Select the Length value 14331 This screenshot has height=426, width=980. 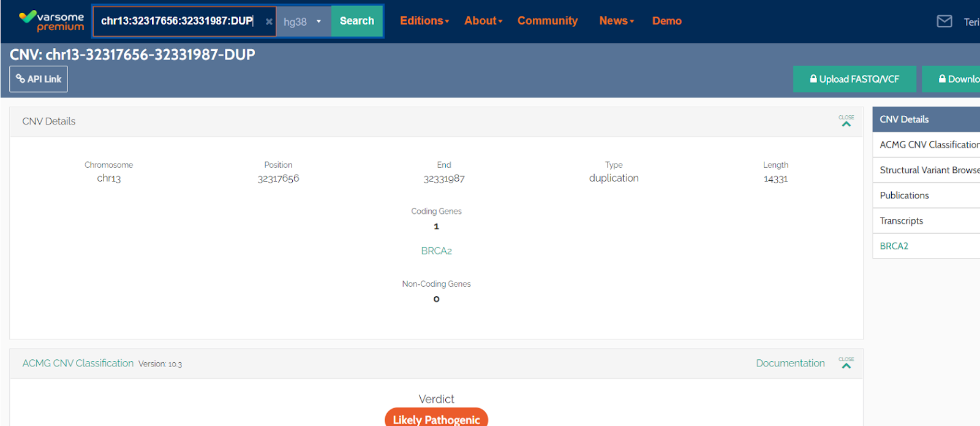775,178
